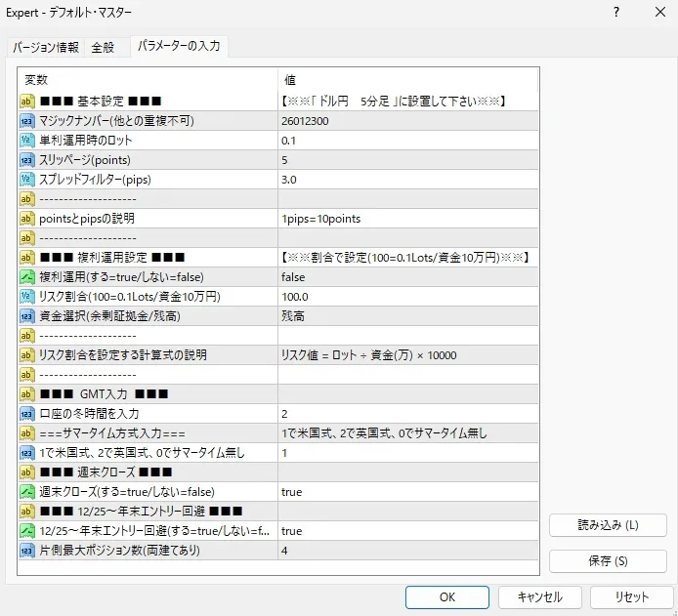Click the icon next to スプレッドフィルター(pips)

coord(27,180)
